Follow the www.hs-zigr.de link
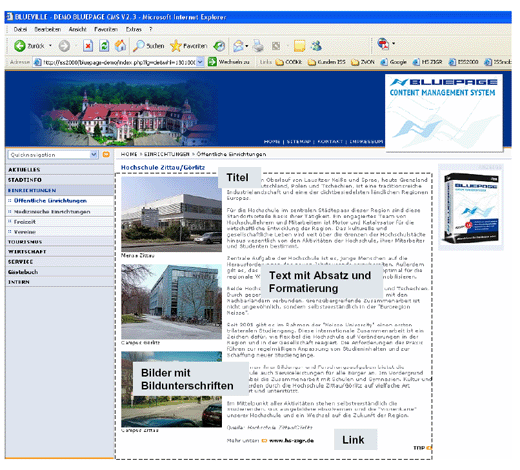This screenshot has height=470, width=520. click(291, 440)
